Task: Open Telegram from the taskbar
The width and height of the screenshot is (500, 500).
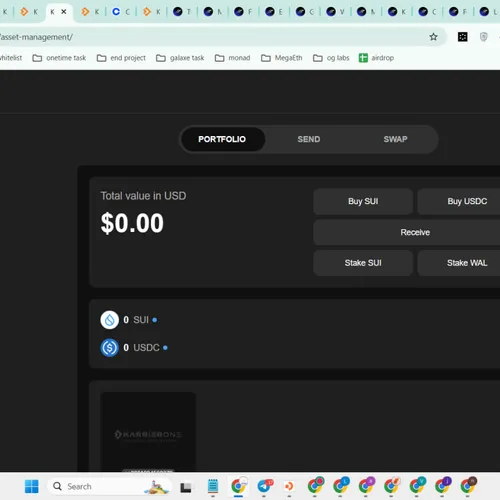Action: 265,486
